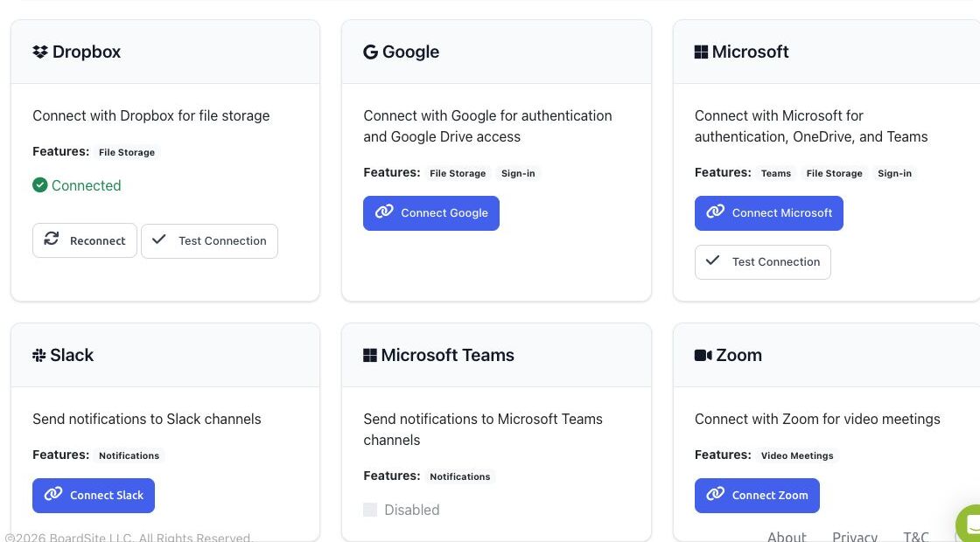Screen dimensions: 980x542
Task: Test the Dropbox connection
Action: (x=209, y=241)
